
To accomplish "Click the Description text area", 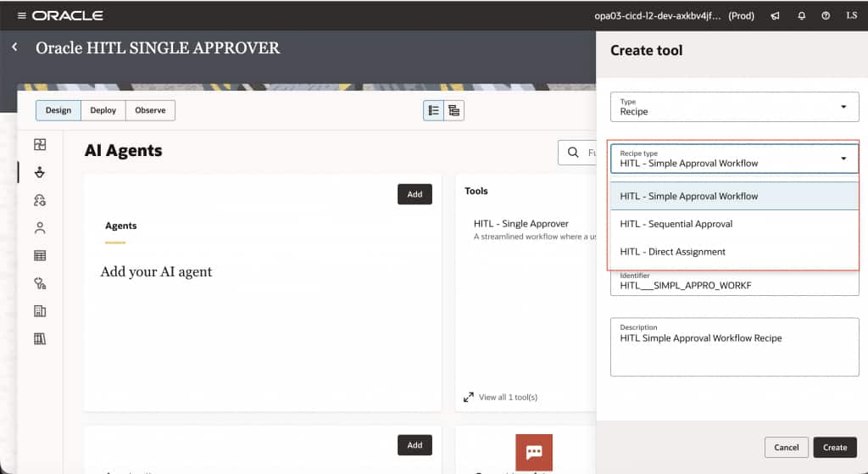I will (735, 347).
